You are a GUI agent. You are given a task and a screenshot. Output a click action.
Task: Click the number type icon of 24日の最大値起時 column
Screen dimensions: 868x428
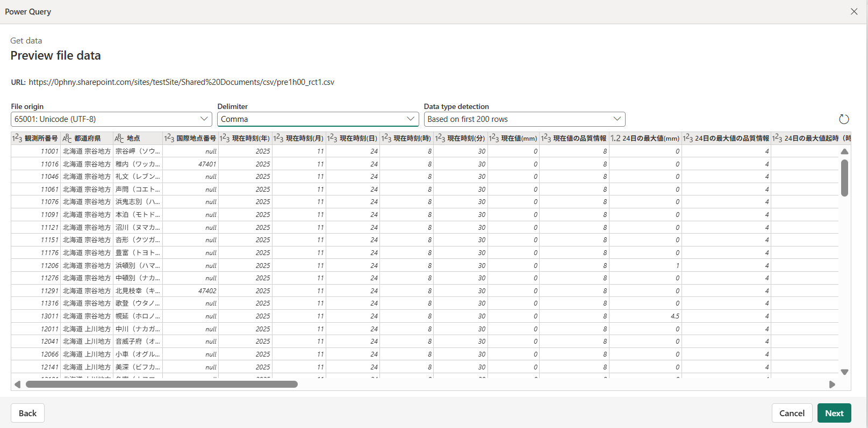click(777, 139)
